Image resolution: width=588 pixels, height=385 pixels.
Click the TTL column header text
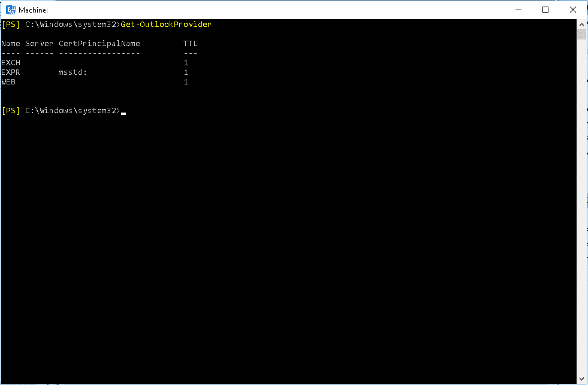[190, 43]
